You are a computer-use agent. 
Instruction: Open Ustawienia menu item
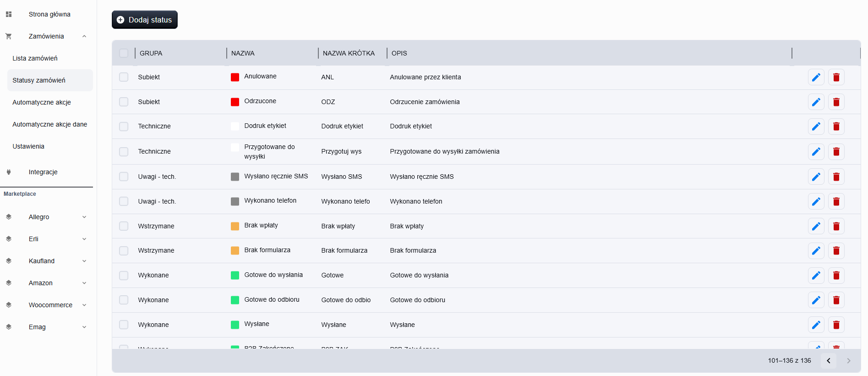click(x=50, y=146)
